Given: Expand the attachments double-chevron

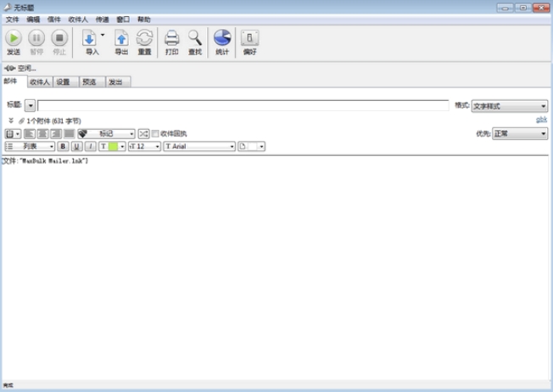Looking at the screenshot, I should click(11, 120).
